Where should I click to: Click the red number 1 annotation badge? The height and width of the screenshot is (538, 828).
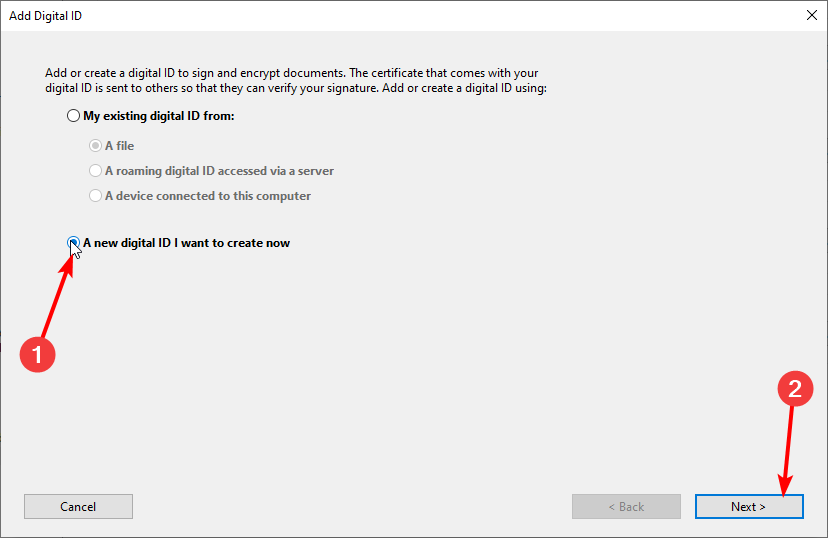click(37, 354)
